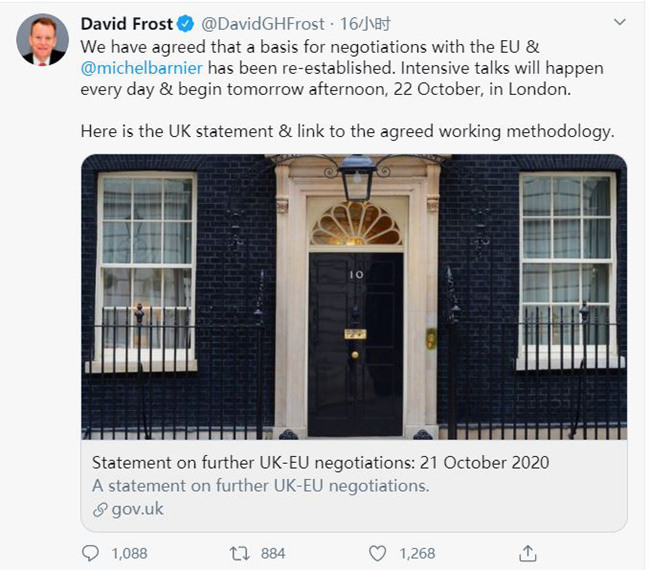Image resolution: width=650 pixels, height=570 pixels.
Task: Click the Downing Street door preview image
Action: 354,296
